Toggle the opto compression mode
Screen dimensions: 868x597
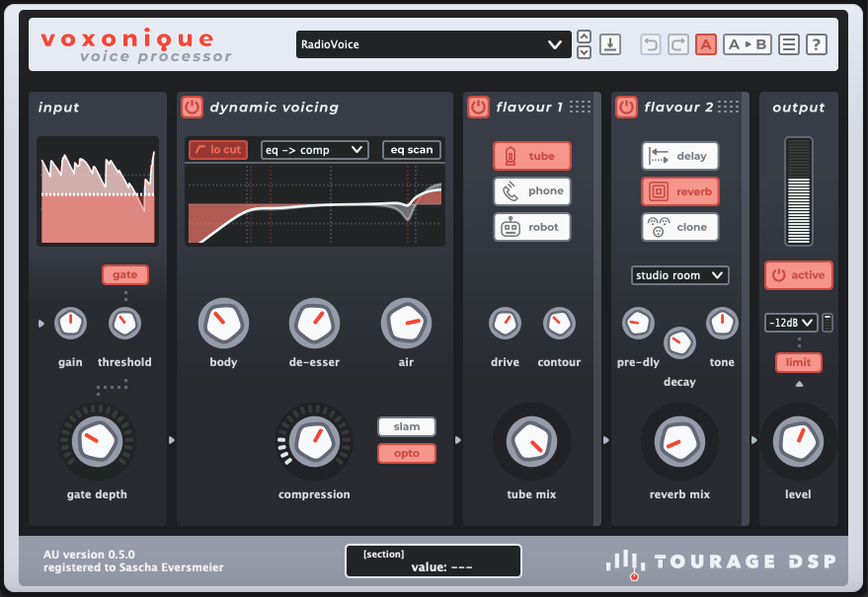coord(407,454)
